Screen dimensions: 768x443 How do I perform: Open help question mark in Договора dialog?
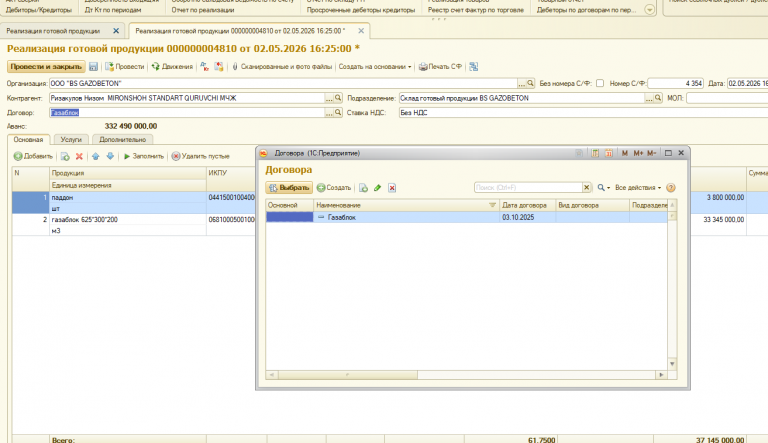671,188
